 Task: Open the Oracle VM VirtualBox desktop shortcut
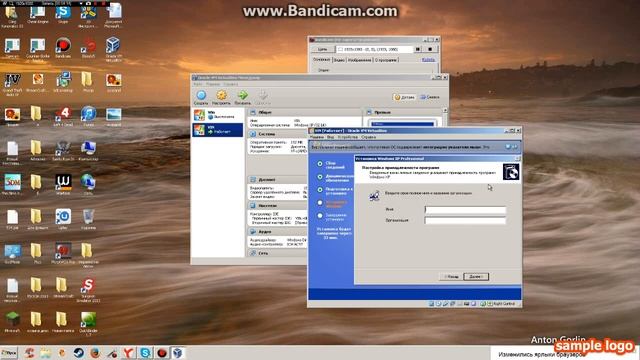tap(113, 48)
